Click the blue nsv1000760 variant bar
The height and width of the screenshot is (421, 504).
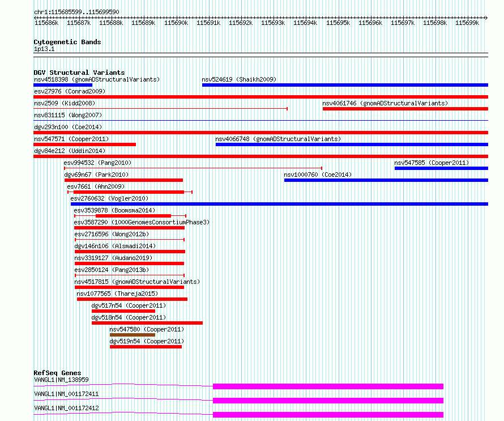(x=386, y=180)
